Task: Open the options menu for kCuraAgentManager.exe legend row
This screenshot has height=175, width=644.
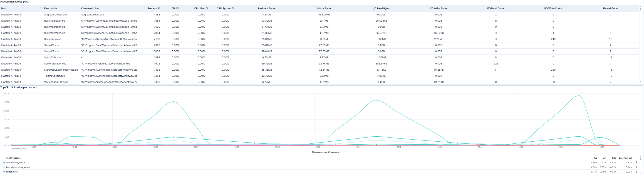Action: 637,167
